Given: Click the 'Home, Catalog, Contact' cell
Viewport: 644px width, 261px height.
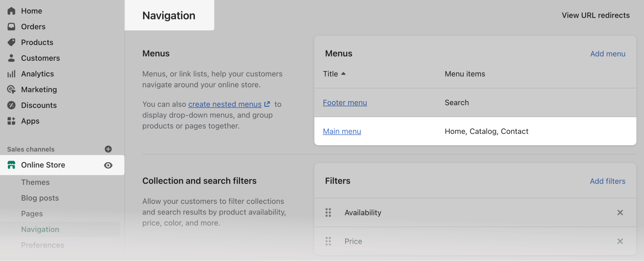Looking at the screenshot, I should [x=486, y=131].
